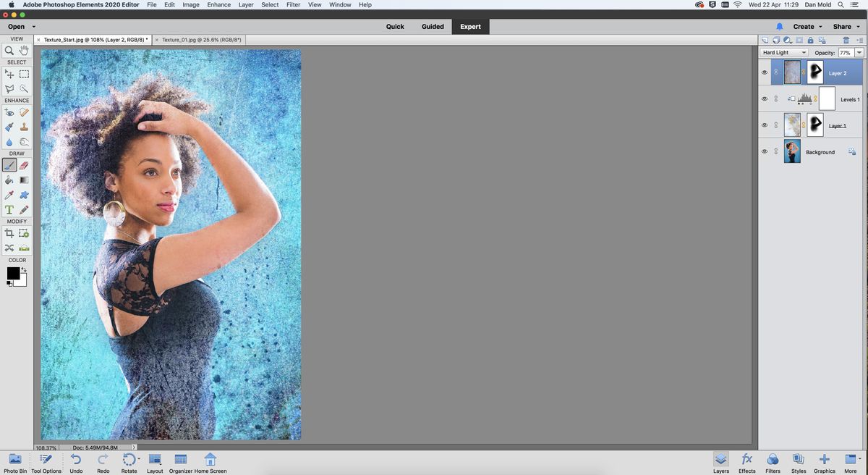Screen dimensions: 868x475
Task: Click the Create button
Action: coord(804,27)
